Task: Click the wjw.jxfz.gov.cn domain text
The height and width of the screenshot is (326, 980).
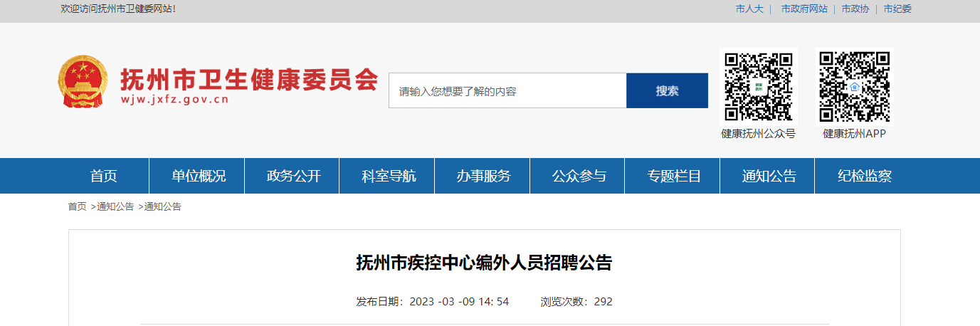Action: click(174, 100)
